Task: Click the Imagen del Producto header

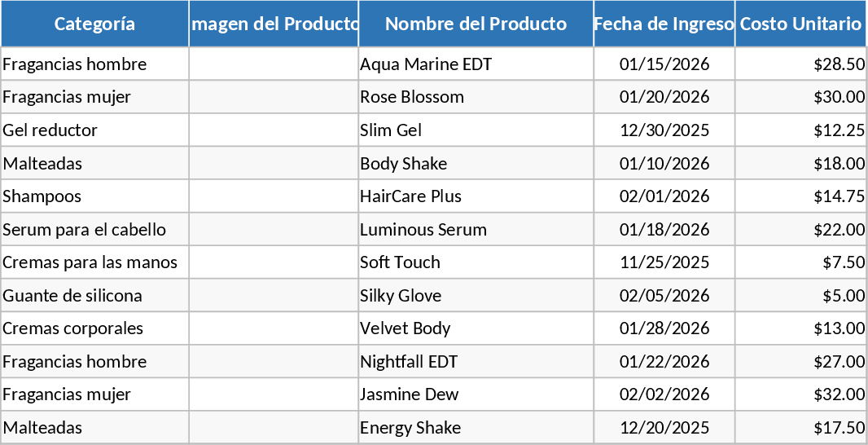Action: click(x=274, y=24)
